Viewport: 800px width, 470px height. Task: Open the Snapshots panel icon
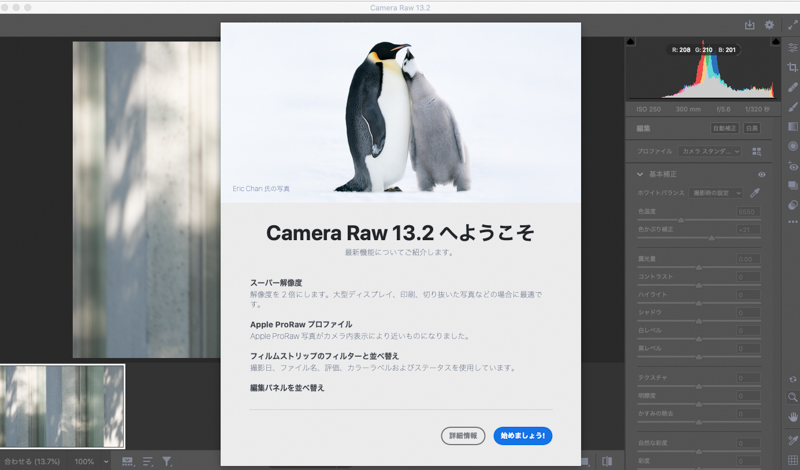click(792, 185)
